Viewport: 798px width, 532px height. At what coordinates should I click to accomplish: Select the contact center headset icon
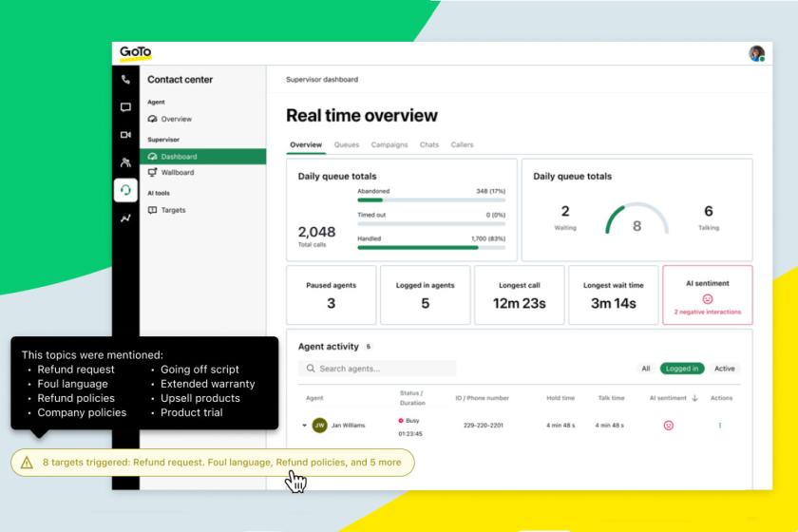[x=125, y=190]
